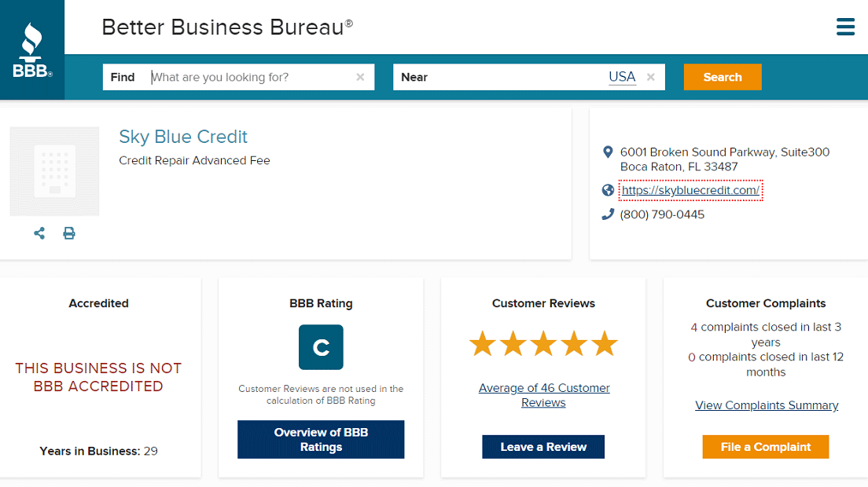Click the business placeholder image
The height and width of the screenshot is (487, 868).
[54, 171]
